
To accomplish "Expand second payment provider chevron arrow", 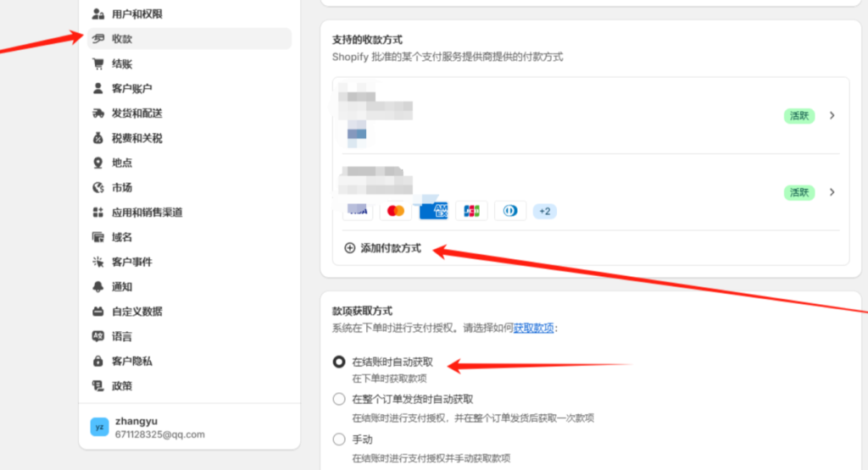I will click(832, 192).
